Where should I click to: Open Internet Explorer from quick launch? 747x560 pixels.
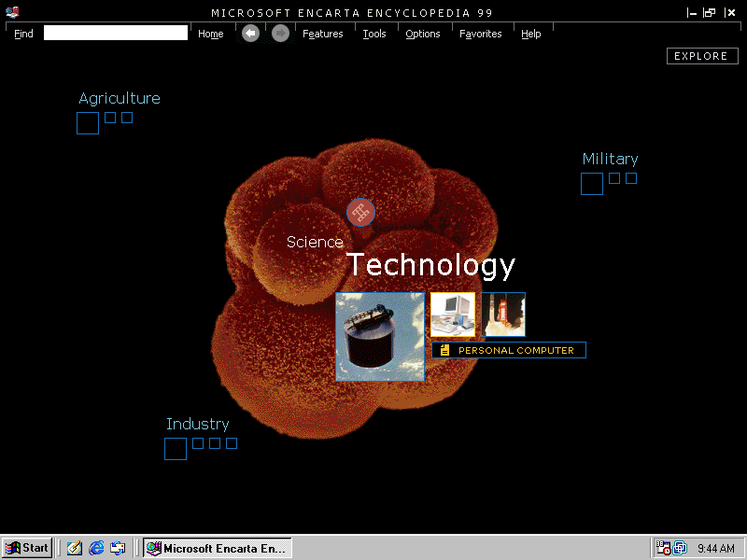coord(96,548)
